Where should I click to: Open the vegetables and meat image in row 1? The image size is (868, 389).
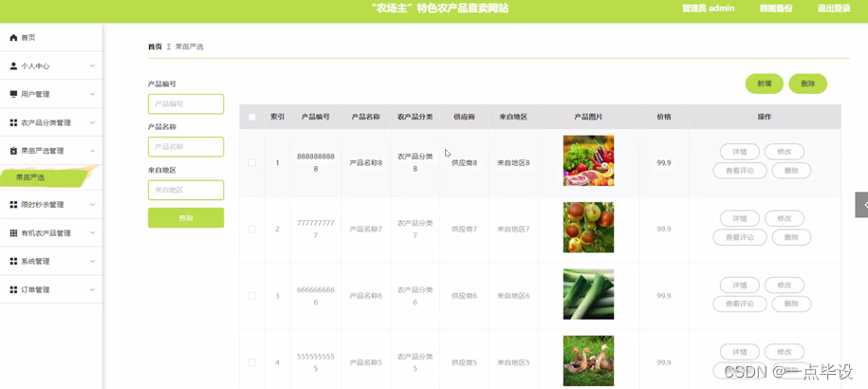(x=588, y=160)
